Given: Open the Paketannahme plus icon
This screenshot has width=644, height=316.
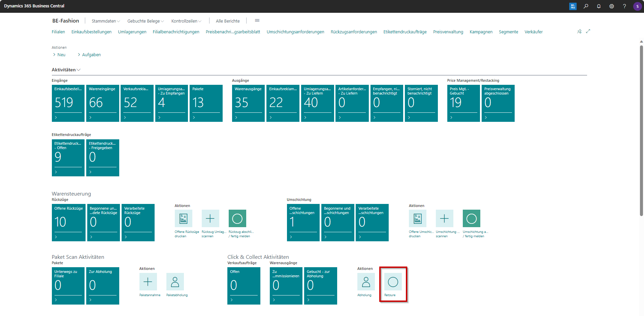Looking at the screenshot, I should [x=148, y=282].
